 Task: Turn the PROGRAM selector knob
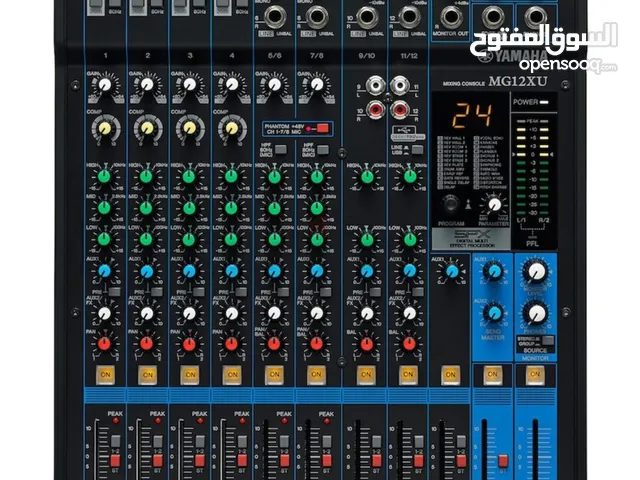tap(451, 203)
